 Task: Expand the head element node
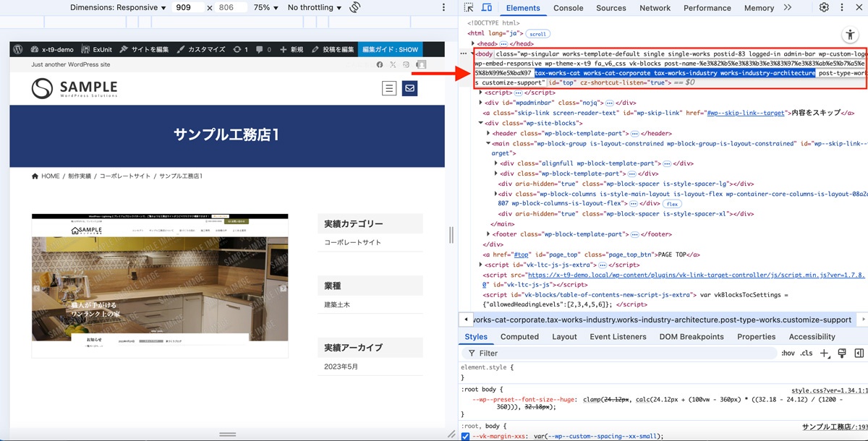[473, 43]
